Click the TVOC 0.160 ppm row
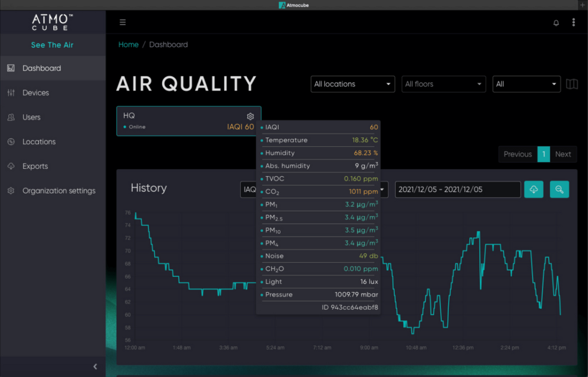The height and width of the screenshot is (377, 588). [x=319, y=179]
